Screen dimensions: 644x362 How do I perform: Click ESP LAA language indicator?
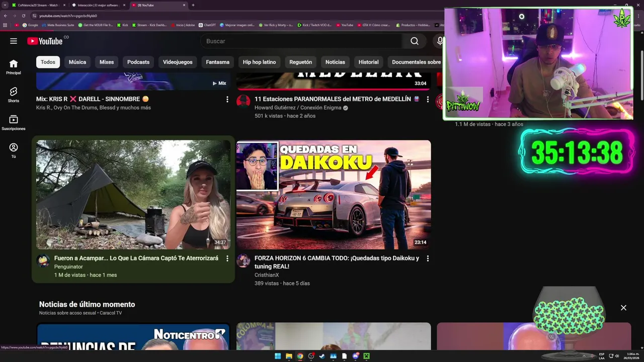pyautogui.click(x=602, y=356)
